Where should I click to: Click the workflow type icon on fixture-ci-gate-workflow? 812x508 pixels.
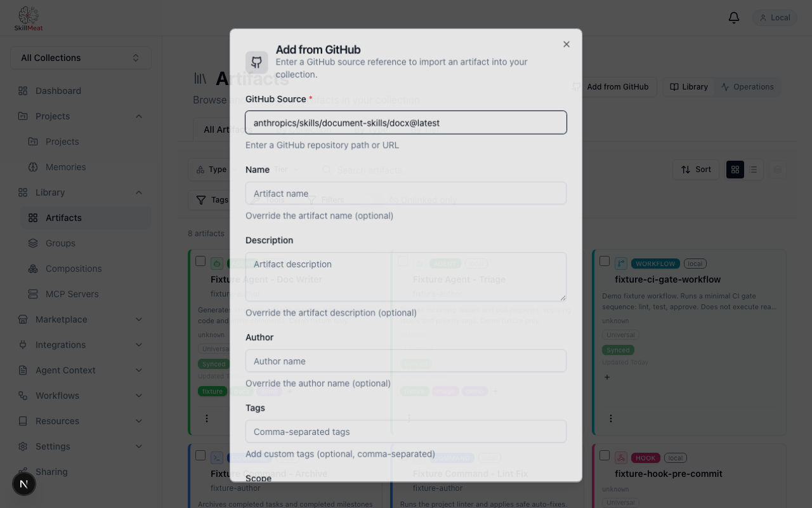[x=621, y=264]
